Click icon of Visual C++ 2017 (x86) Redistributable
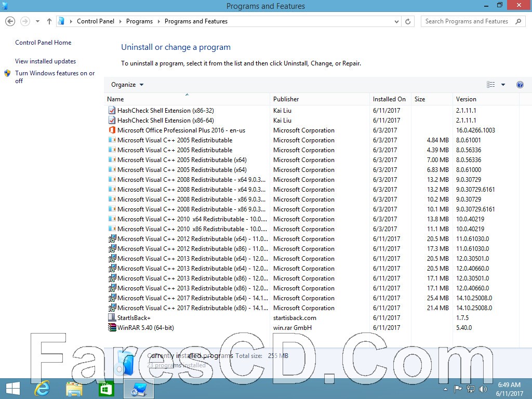The image size is (532, 399). 112,308
